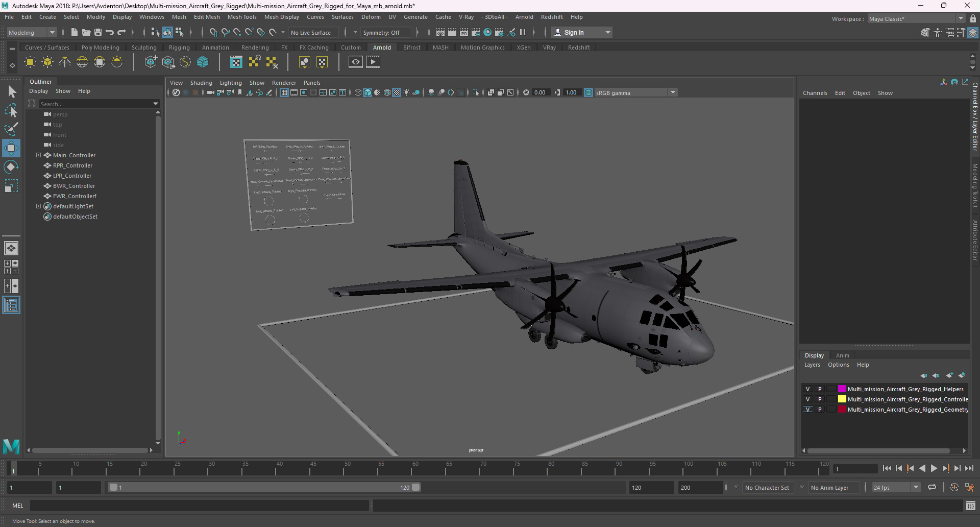Switch to Rigging shelf tab

(x=179, y=47)
